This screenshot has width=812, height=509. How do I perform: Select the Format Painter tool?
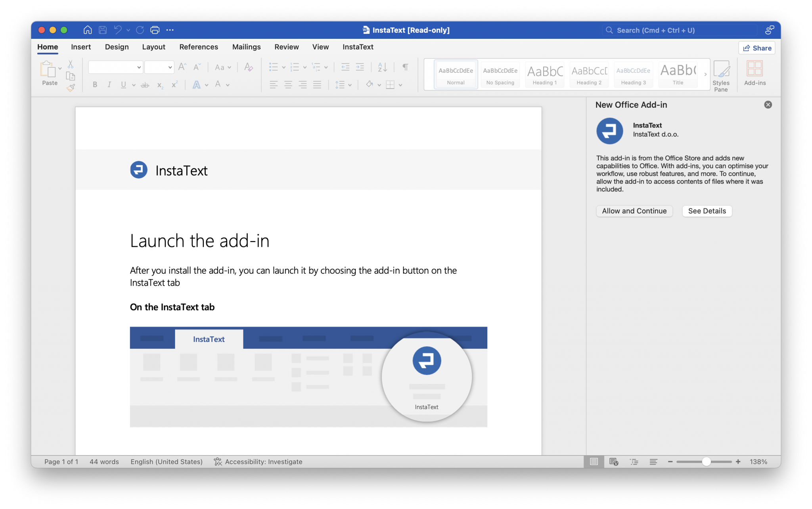pos(71,88)
